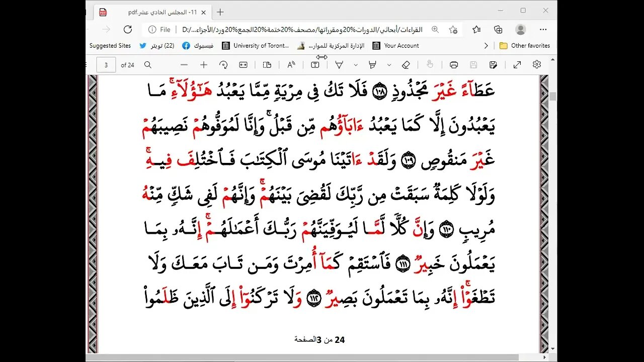The image size is (644, 362).
Task: Start Read aloud for the PDF
Action: click(291, 65)
